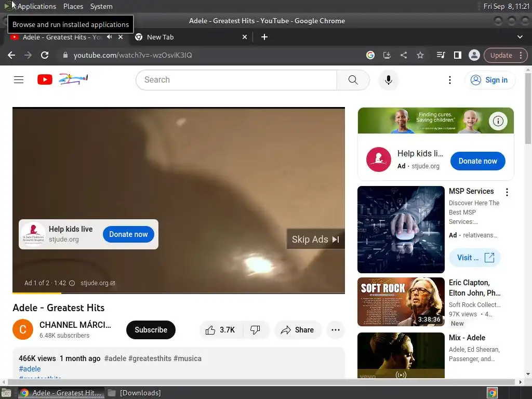Bookmark this page with star icon
This screenshot has height=399, width=532.
(x=420, y=55)
